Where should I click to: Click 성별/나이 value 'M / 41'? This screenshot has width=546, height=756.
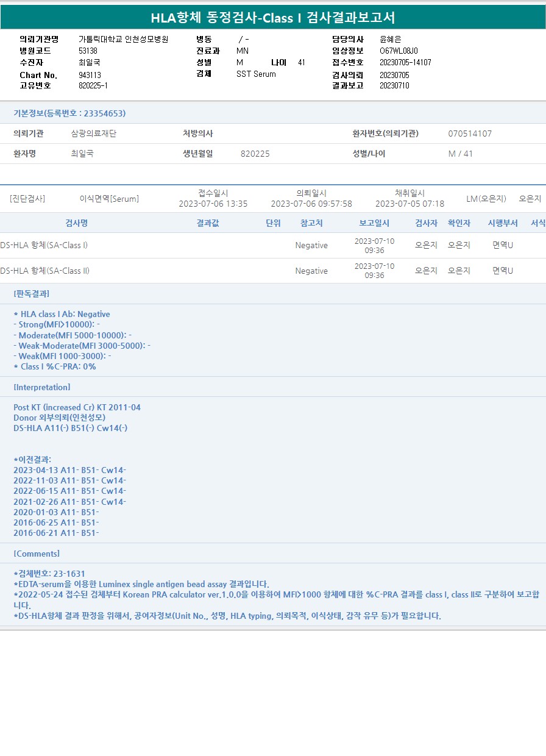461,154
